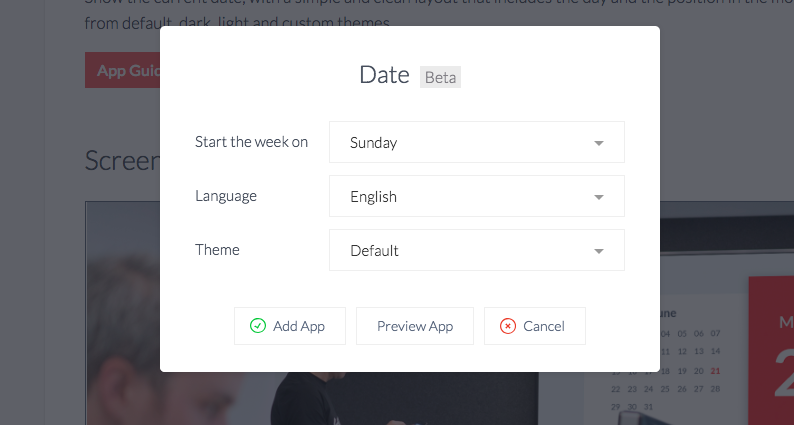Image resolution: width=794 pixels, height=425 pixels.
Task: Click the Beta badge next to Date
Action: point(440,77)
